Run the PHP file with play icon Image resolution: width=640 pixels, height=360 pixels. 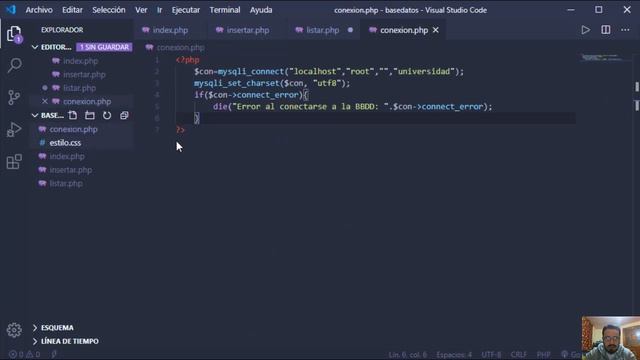pyautogui.click(x=585, y=30)
